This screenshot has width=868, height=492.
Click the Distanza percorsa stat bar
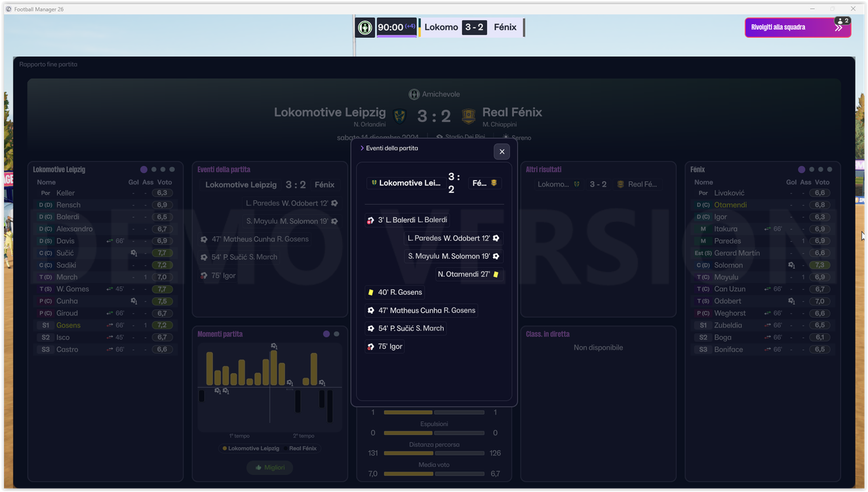click(434, 453)
